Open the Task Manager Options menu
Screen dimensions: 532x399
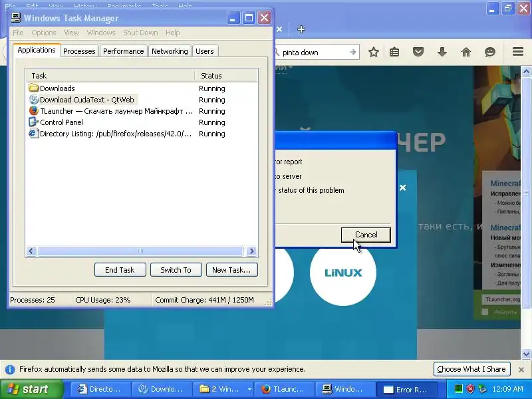pyautogui.click(x=44, y=33)
